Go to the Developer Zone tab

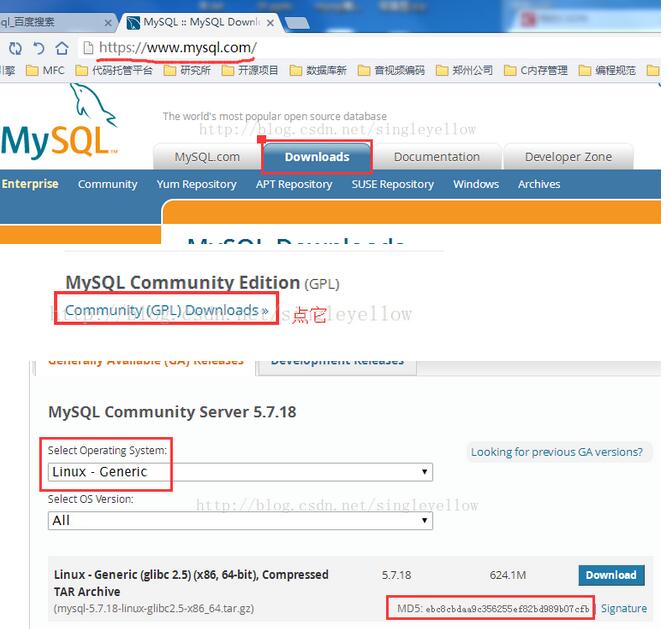click(567, 157)
